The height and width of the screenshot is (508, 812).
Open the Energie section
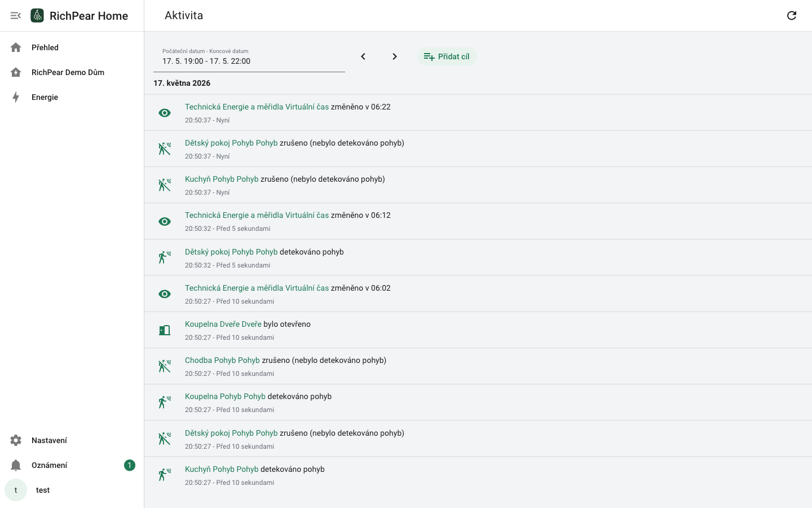tap(72, 97)
